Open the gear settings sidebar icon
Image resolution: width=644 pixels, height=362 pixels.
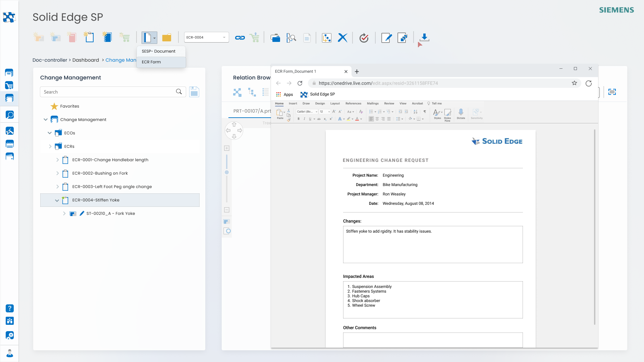(x=10, y=335)
